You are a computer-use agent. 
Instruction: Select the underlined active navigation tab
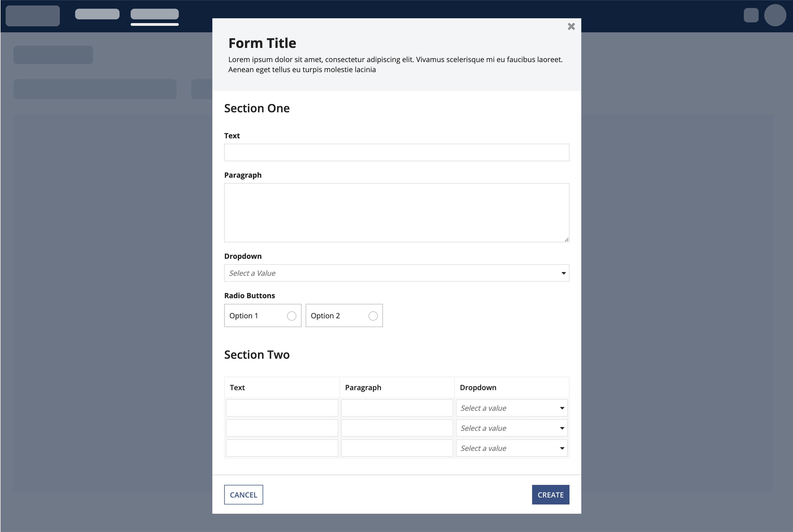pos(155,14)
